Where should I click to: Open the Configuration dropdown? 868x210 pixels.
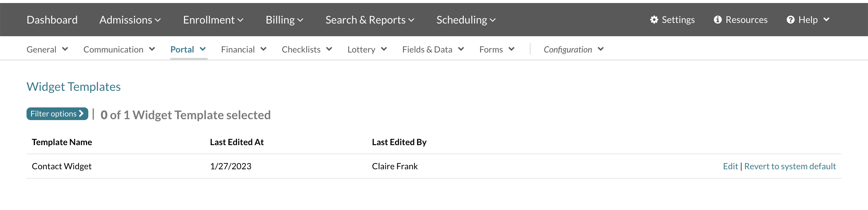coord(573,49)
